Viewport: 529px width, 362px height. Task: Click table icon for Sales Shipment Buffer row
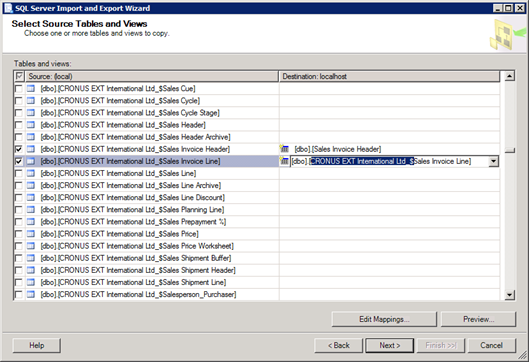pos(31,258)
